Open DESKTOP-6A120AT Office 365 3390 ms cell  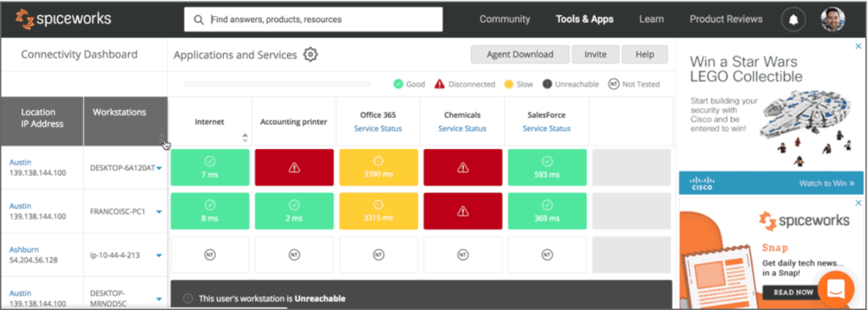pos(379,167)
